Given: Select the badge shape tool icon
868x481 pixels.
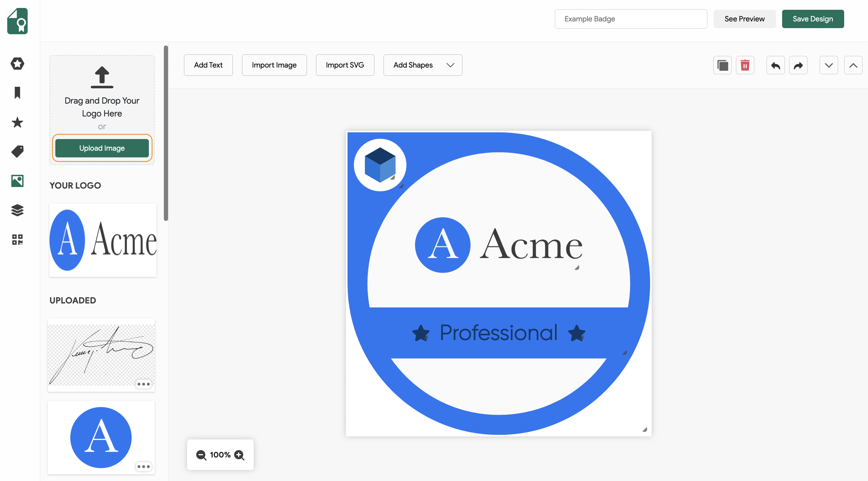Looking at the screenshot, I should (17, 63).
